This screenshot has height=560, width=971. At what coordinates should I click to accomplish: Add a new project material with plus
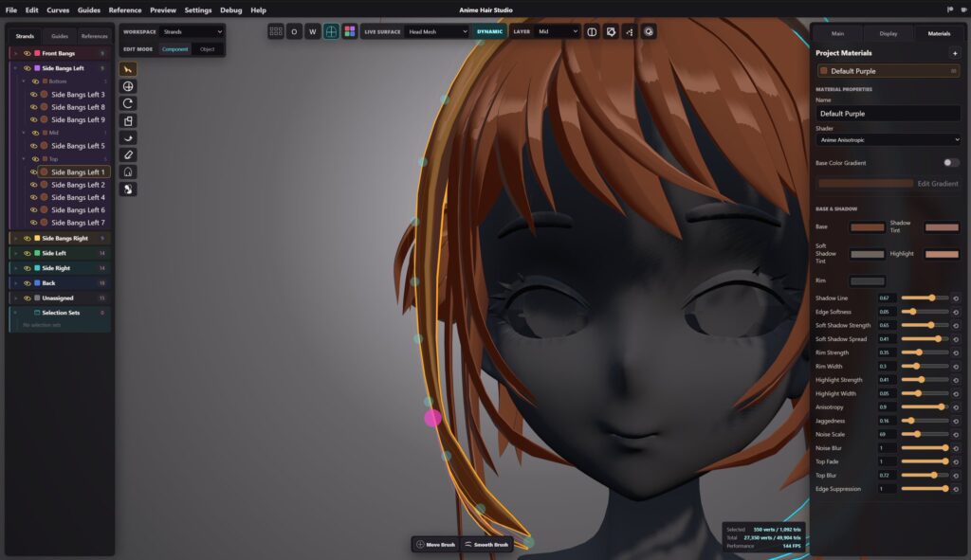(x=954, y=53)
